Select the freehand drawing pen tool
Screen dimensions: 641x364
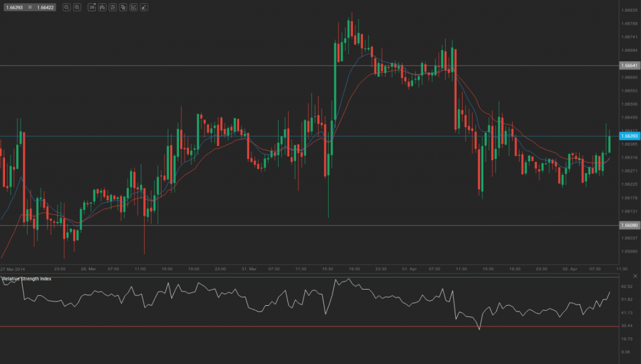click(x=143, y=7)
